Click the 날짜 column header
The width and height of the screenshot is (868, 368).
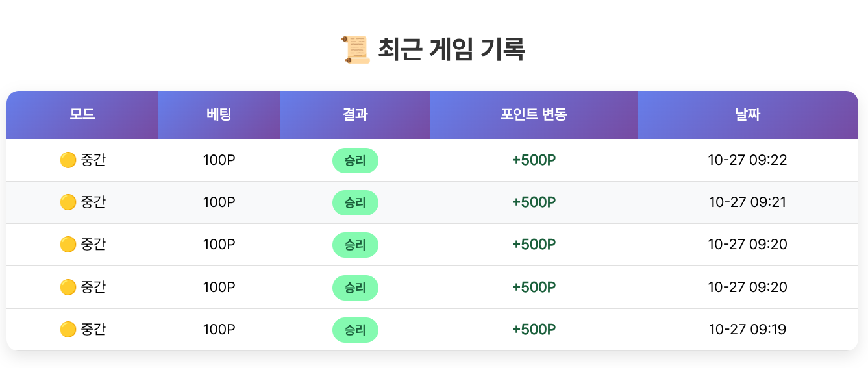(x=747, y=115)
